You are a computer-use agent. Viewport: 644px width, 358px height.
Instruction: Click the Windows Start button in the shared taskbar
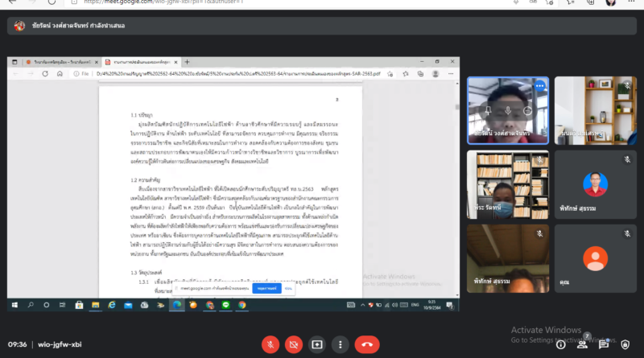pyautogui.click(x=14, y=306)
